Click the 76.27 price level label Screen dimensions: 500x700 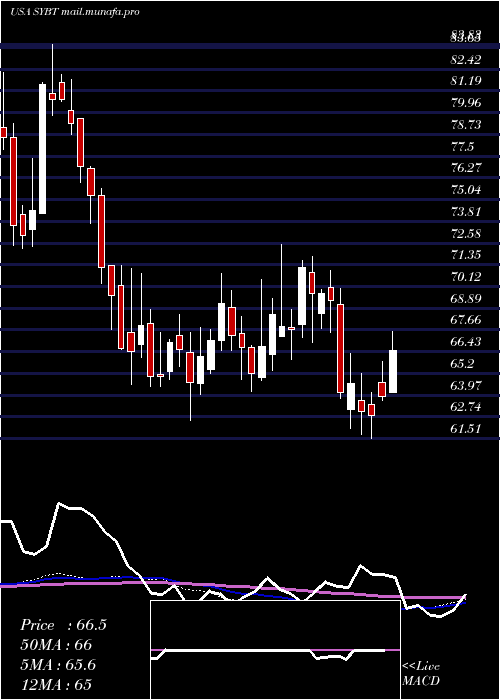466,168
